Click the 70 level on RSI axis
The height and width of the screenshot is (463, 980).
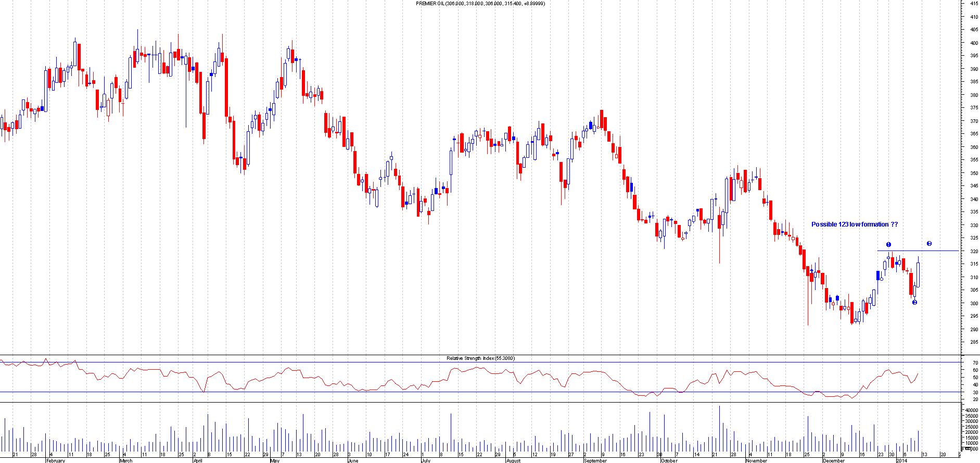(975, 362)
